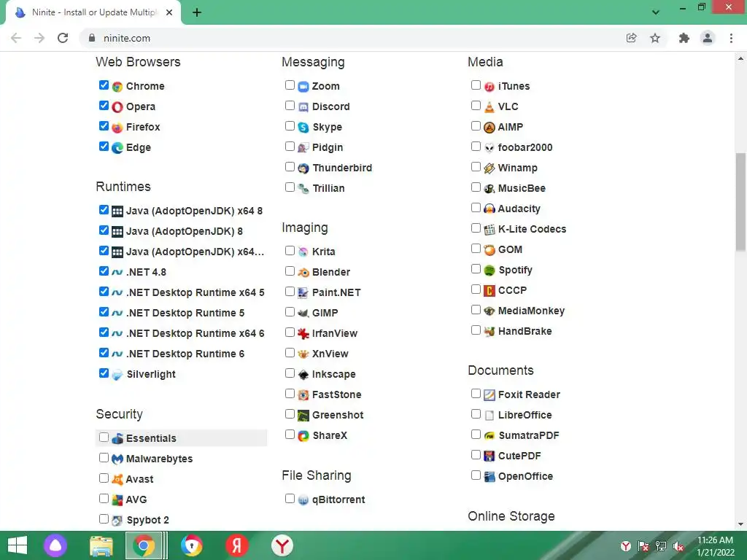Click the IrfanView red splat icon
The image size is (747, 560).
point(303,334)
